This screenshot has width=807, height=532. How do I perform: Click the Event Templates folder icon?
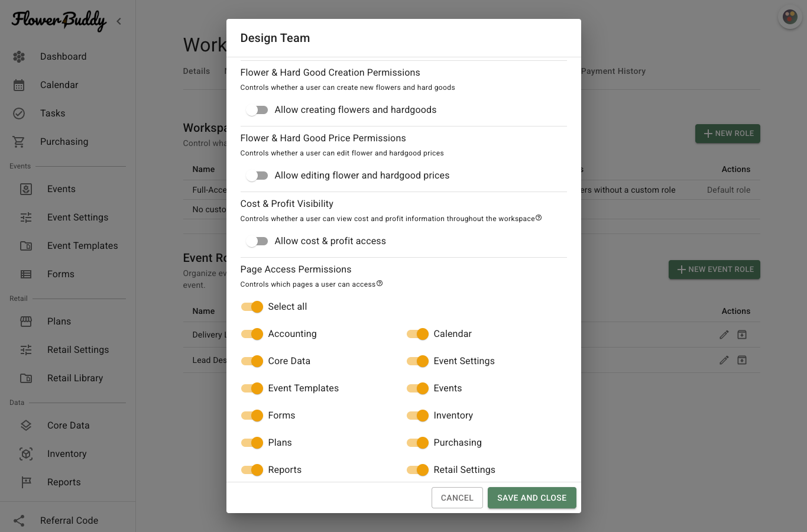click(26, 246)
